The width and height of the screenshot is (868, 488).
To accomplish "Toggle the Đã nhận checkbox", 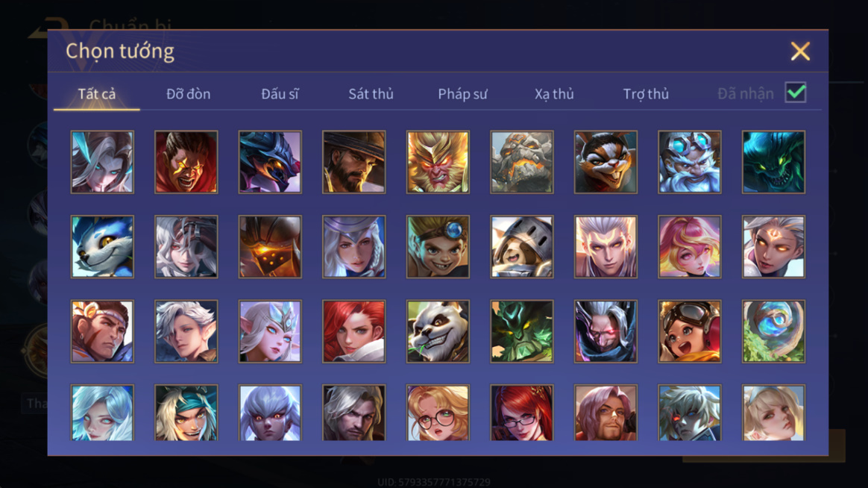I will 796,93.
